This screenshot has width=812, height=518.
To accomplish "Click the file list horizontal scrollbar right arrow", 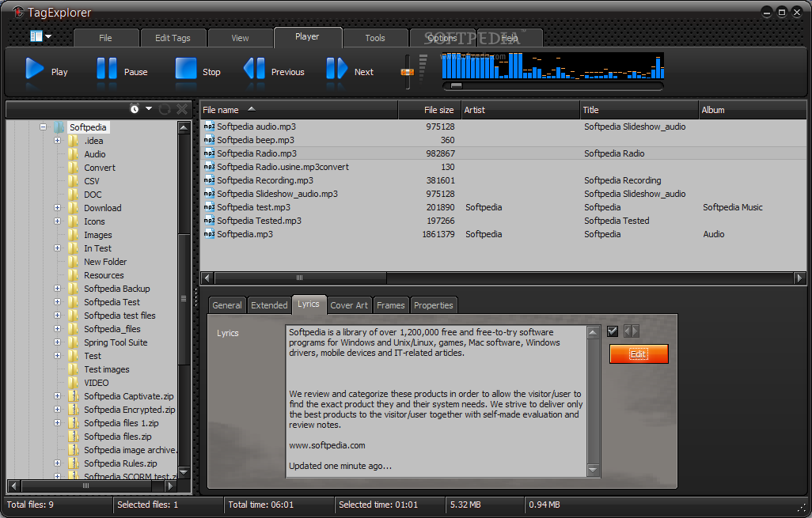I will [799, 278].
